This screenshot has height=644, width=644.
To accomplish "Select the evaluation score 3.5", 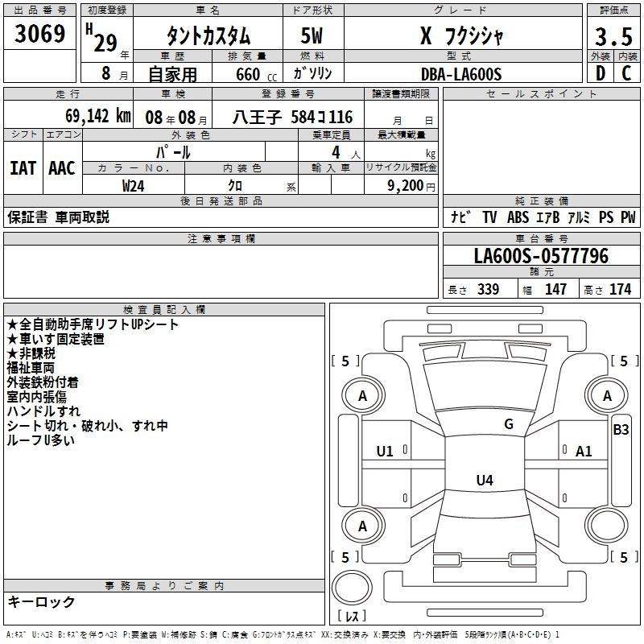I will tap(613, 36).
